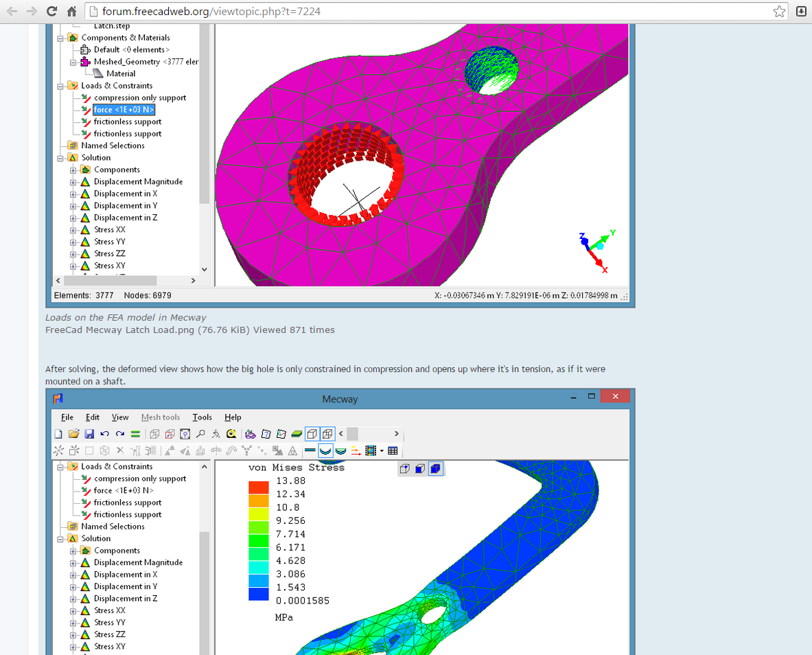Expand Stress XX in the lower Mecway window
This screenshot has height=655, width=812.
click(73, 611)
